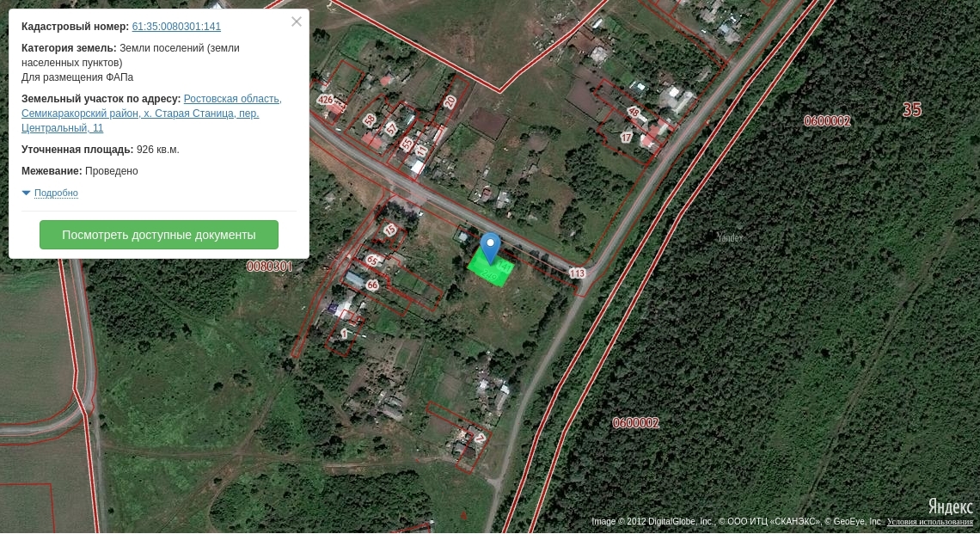
Task: Select parcel number 17 marker
Action: (x=626, y=138)
